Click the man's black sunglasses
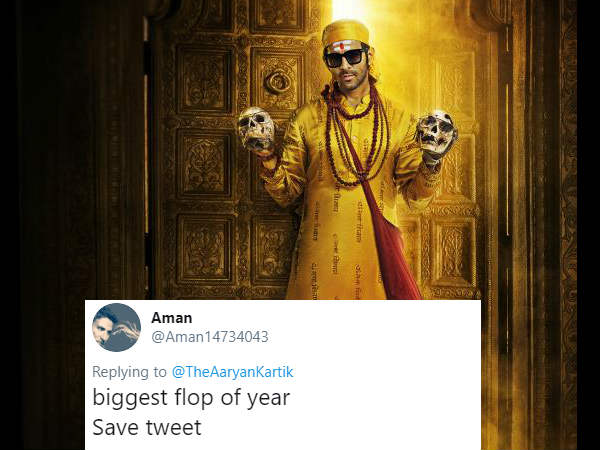The width and height of the screenshot is (600, 450). pyautogui.click(x=346, y=58)
